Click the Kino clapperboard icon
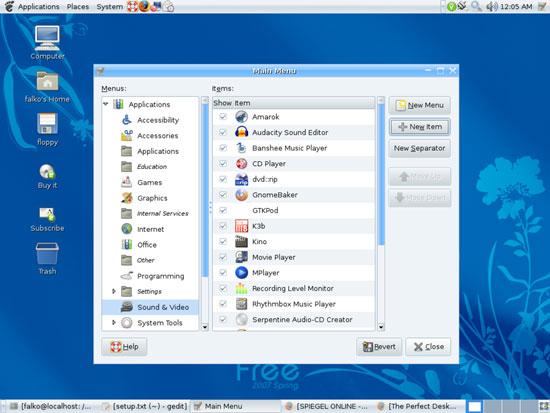 pyautogui.click(x=241, y=241)
